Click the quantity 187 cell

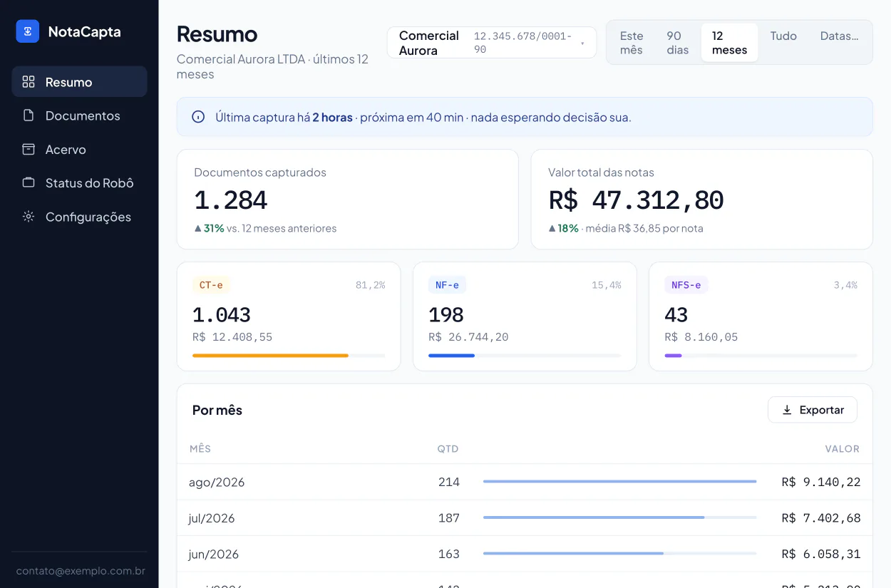449,518
